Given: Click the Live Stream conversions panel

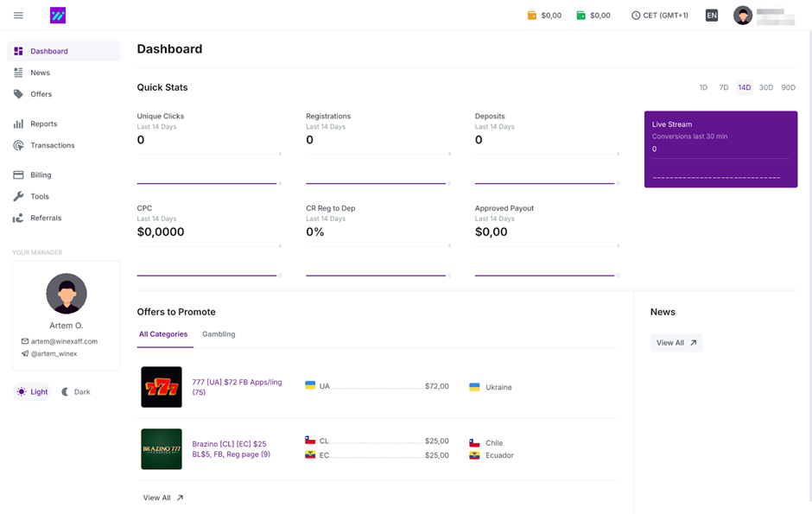Looking at the screenshot, I should 720,149.
